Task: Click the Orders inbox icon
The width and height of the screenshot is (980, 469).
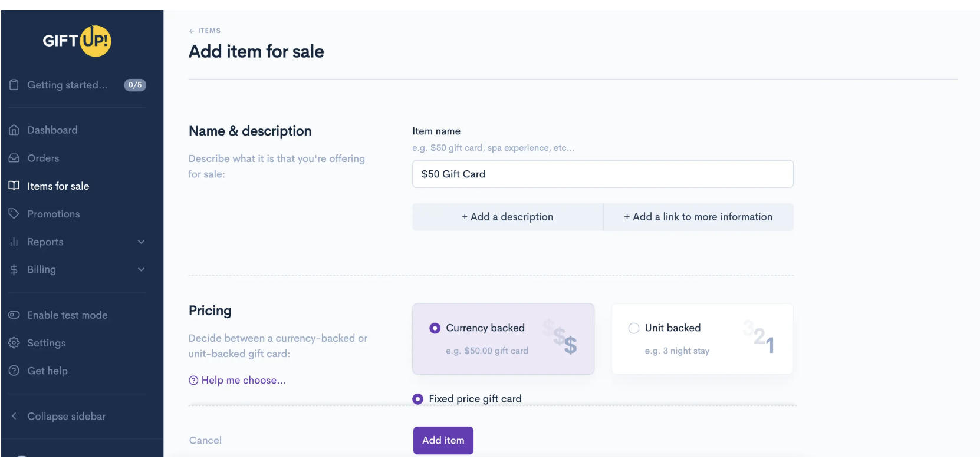Action: [14, 158]
